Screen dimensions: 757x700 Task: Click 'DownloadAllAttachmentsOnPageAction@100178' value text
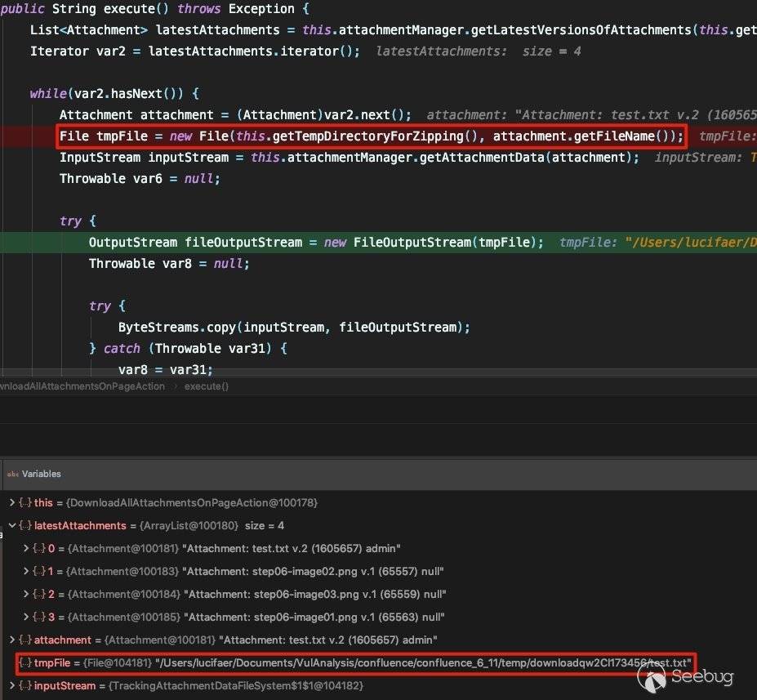click(x=192, y=502)
